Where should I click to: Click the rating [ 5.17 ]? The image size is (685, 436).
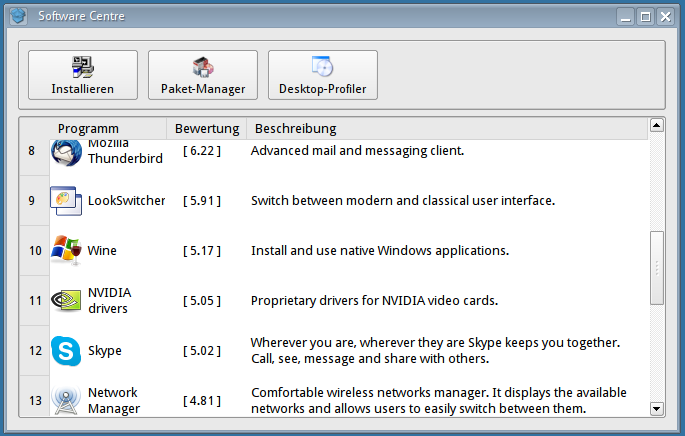click(202, 251)
